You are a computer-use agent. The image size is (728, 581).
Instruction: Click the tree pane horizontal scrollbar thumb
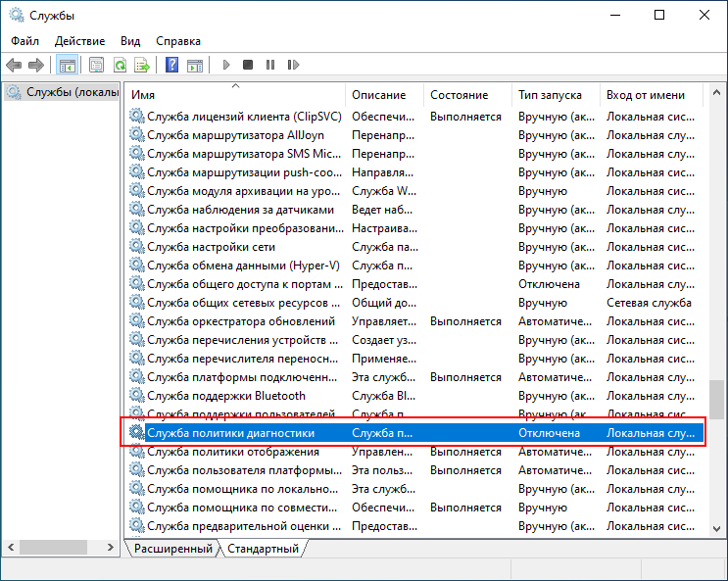click(53, 547)
